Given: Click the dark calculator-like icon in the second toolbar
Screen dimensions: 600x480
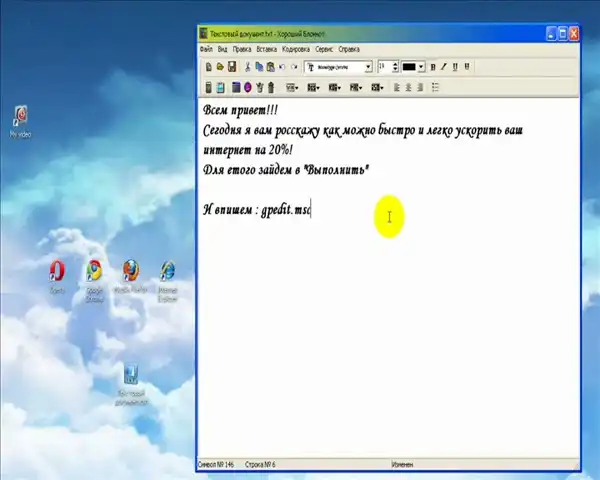Looking at the screenshot, I should point(208,87).
